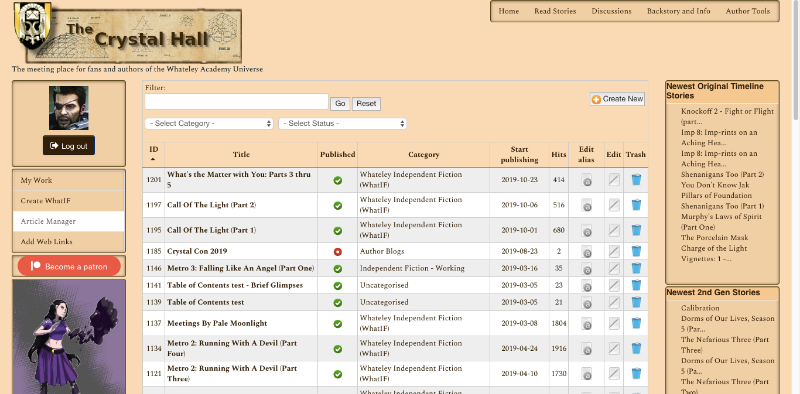This screenshot has height=394, width=800.
Task: Toggle published state for article 1134
Action: tap(337, 349)
